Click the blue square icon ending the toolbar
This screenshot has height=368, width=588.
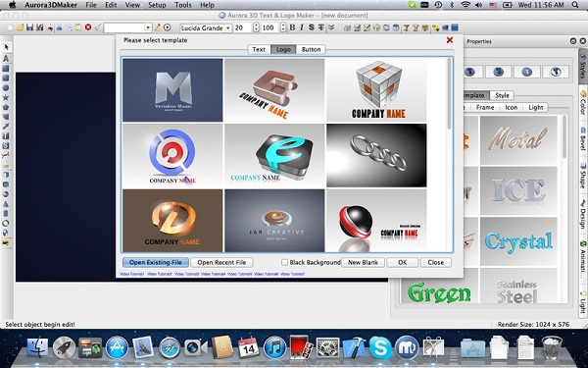[455, 27]
